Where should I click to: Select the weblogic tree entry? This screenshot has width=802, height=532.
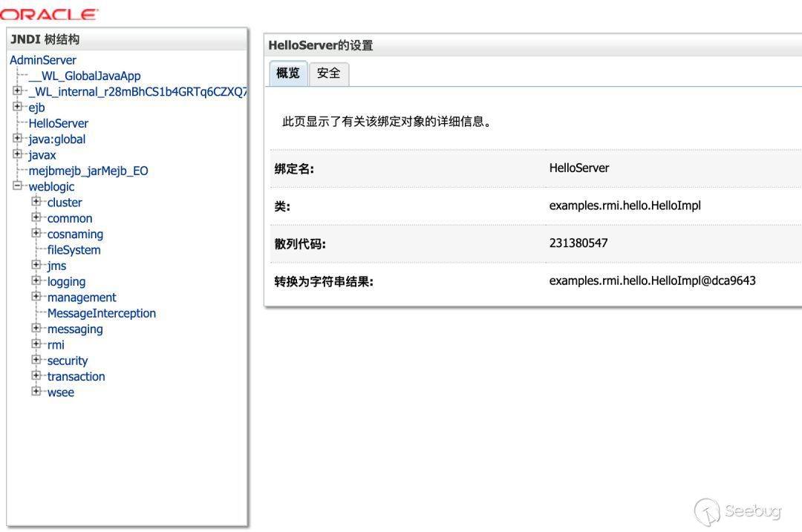51,187
